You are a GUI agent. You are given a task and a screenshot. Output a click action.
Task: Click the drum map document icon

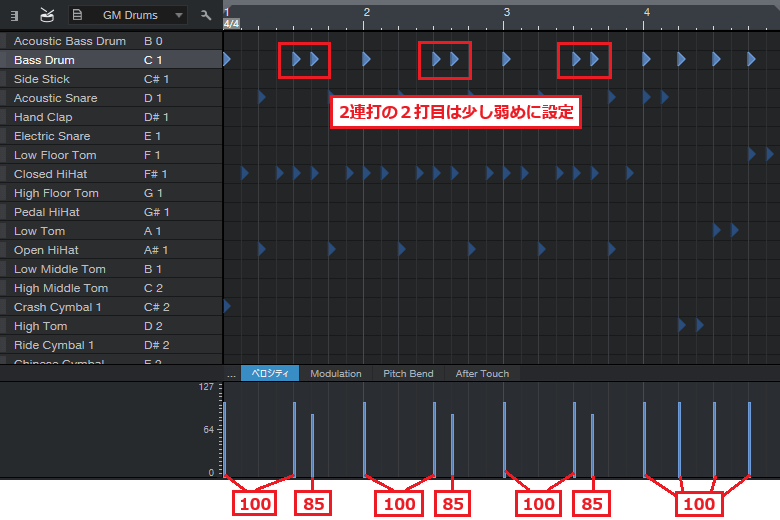point(77,16)
